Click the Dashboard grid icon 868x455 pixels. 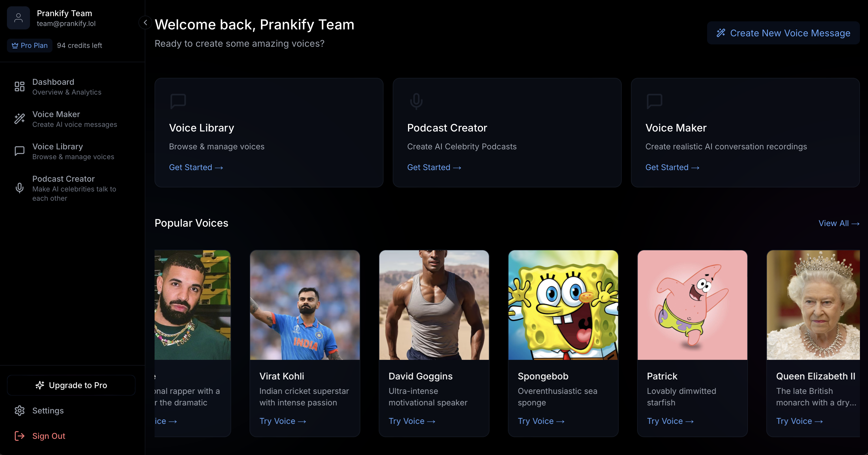coord(20,87)
